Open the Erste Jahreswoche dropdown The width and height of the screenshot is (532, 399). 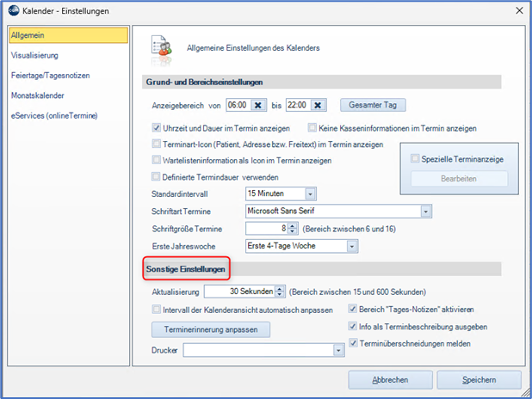pos(352,246)
